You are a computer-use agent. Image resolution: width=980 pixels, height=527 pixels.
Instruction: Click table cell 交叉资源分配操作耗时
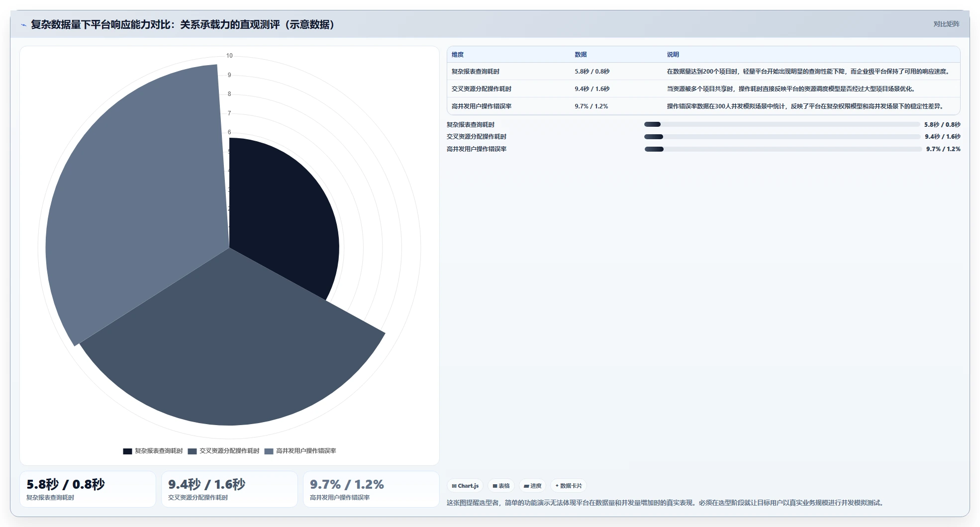click(481, 89)
